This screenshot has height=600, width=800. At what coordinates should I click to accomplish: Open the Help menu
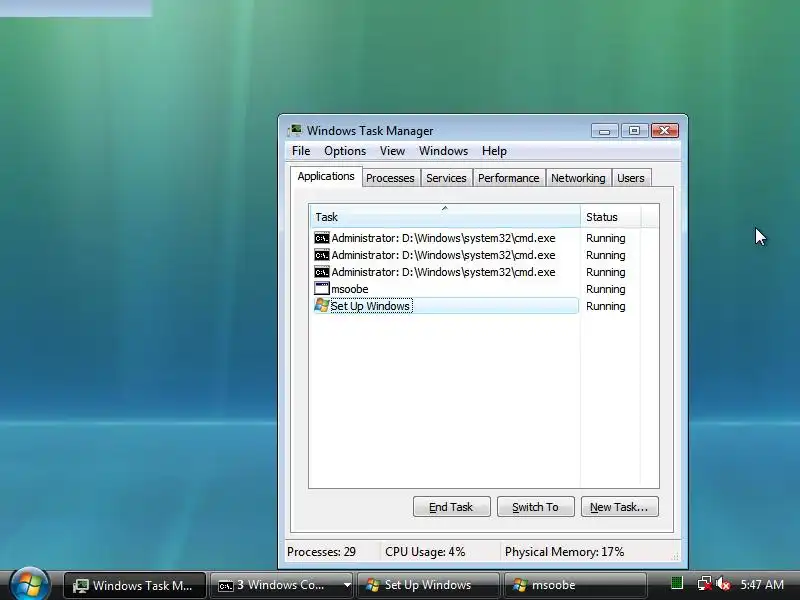pyautogui.click(x=494, y=151)
